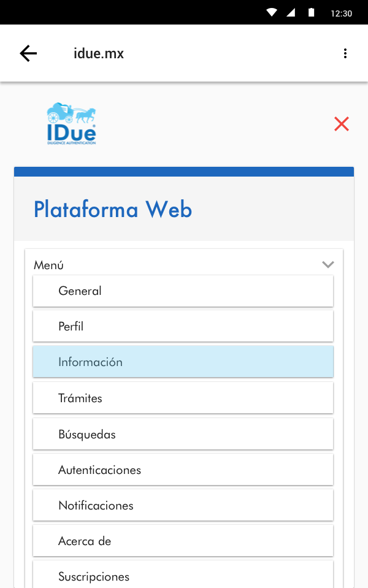Collapse the Menú chevron arrow

pos(328,265)
